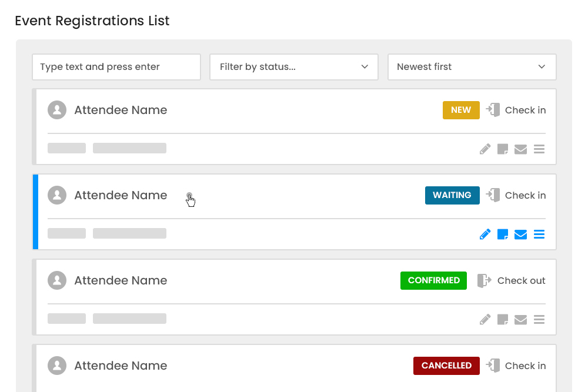The height and width of the screenshot is (392, 588).
Task: Send email via envelope icon in the CONFIRMED row
Action: 520,320
